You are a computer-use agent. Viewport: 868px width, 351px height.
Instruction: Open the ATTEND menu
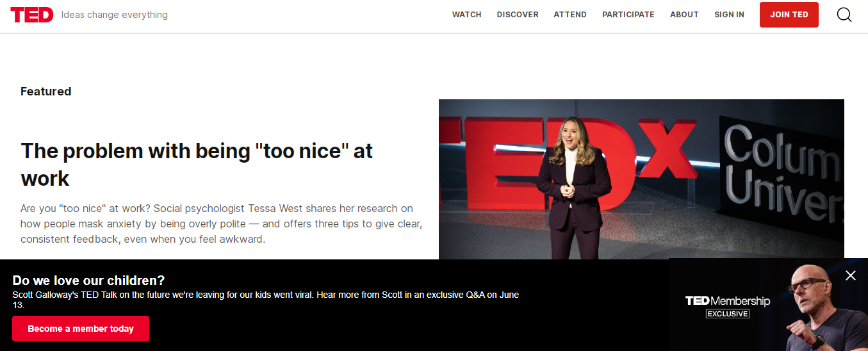click(x=570, y=15)
